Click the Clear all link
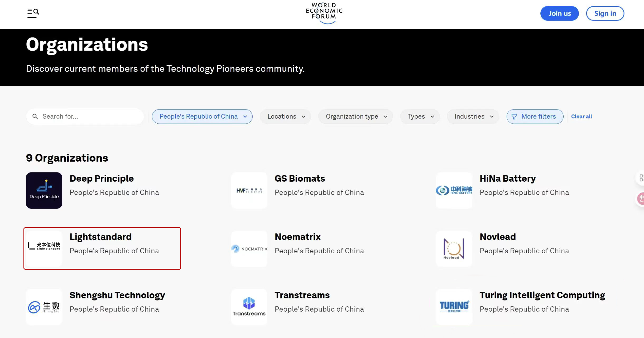Screen dimensions: 644x338 tap(581, 116)
